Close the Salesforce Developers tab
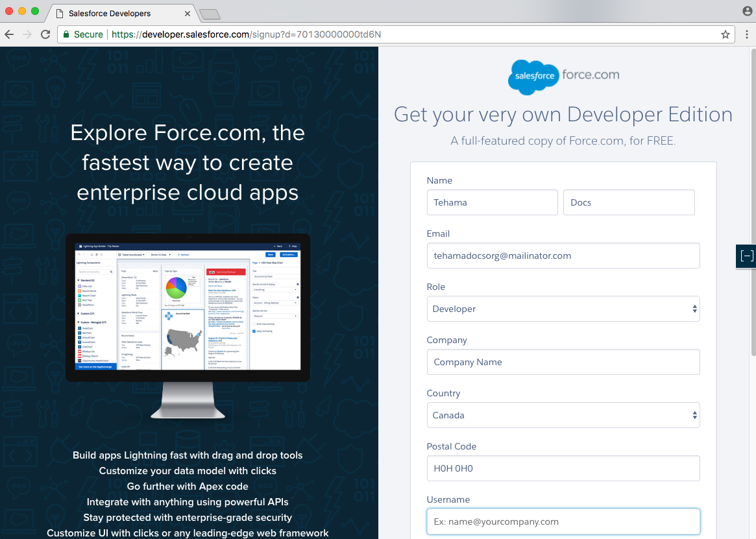This screenshot has height=539, width=756. (187, 14)
